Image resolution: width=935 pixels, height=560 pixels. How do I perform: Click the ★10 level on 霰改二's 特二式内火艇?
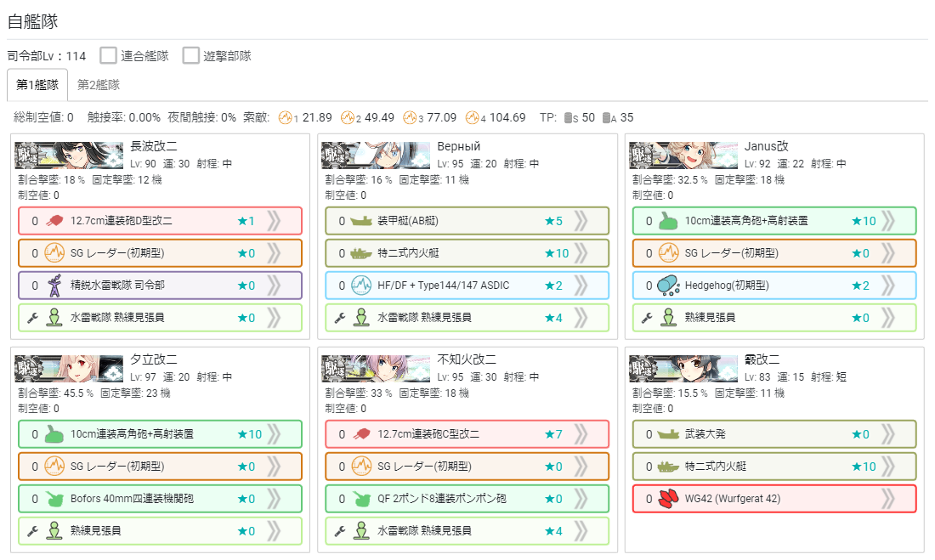(864, 467)
